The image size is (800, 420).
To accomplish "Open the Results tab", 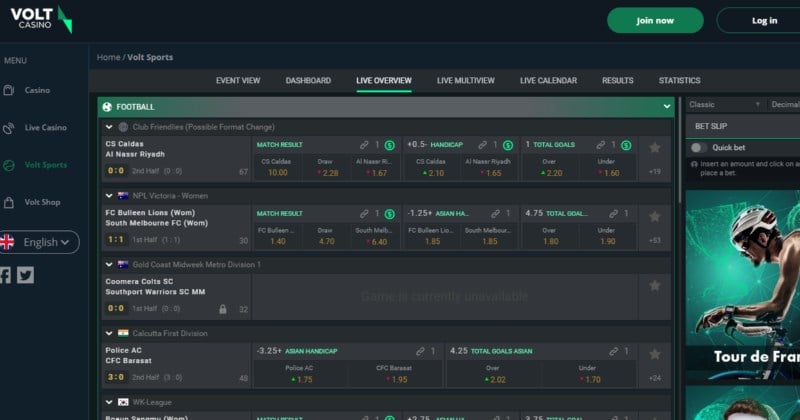I will coord(617,81).
